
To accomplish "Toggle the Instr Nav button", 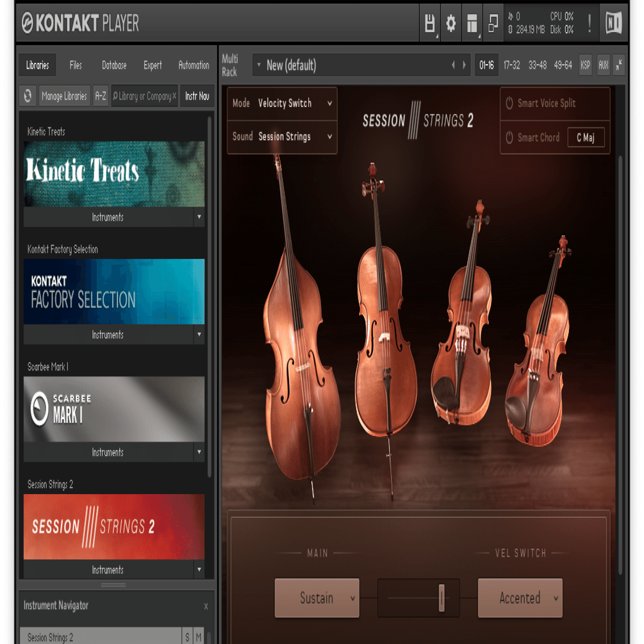I will coord(197,96).
